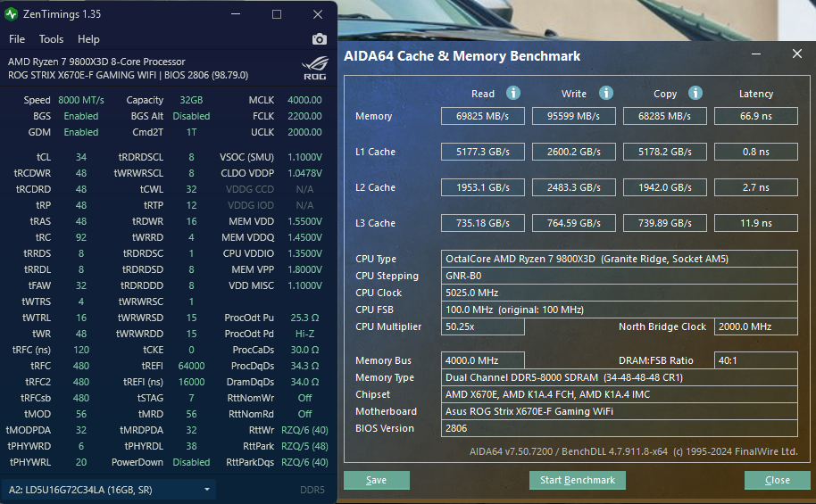The height and width of the screenshot is (504, 816).
Task: Minimize the ZenTimings window
Action: (x=235, y=14)
